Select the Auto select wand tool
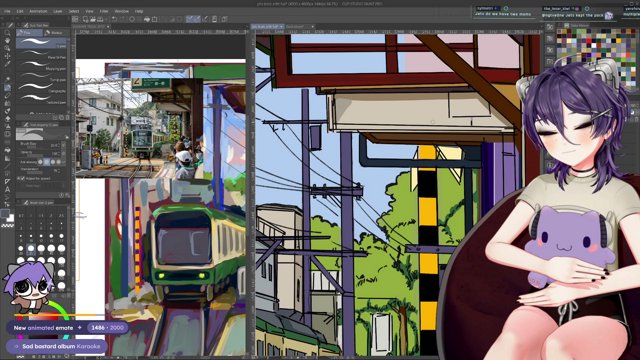640x360 pixels. click(x=7, y=79)
